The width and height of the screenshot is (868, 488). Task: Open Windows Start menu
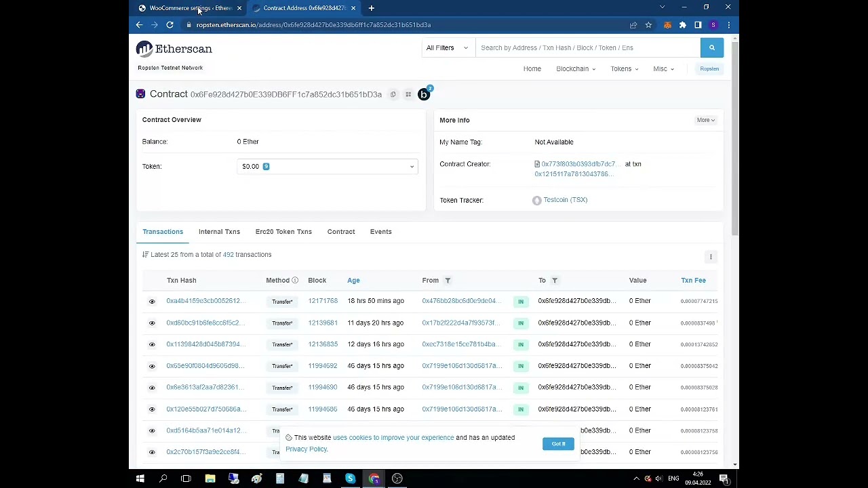(x=140, y=479)
